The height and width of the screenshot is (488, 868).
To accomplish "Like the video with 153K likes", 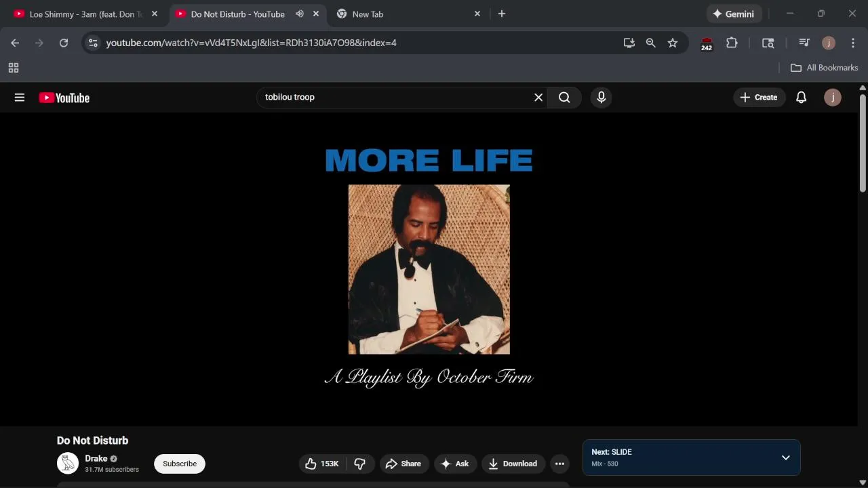I will tap(323, 464).
